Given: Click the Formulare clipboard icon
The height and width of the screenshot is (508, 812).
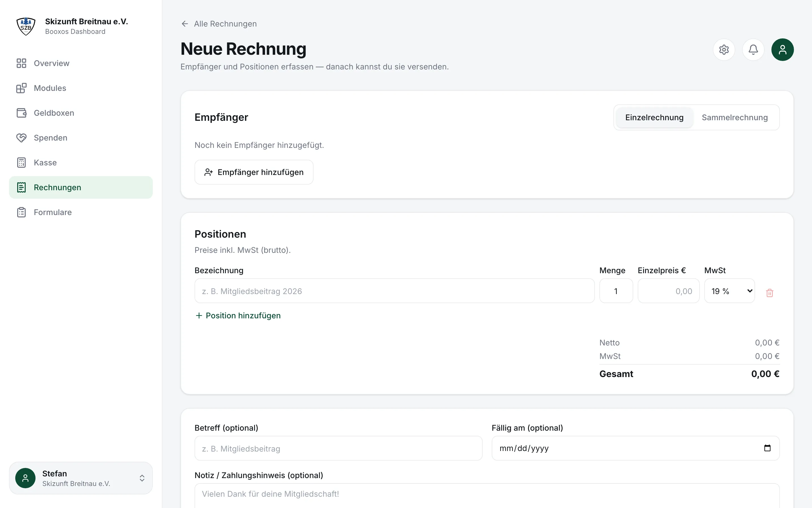Looking at the screenshot, I should click(x=21, y=212).
